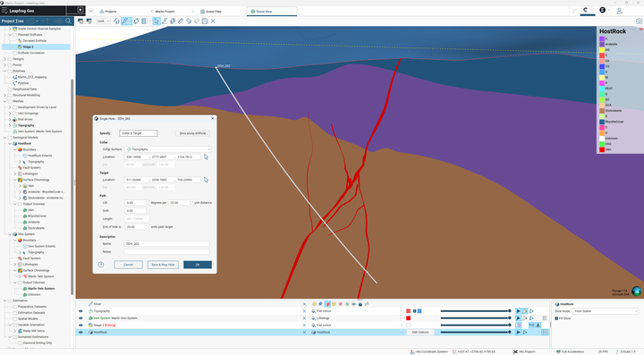Close the Single Hole dialog
The width and height of the screenshot is (644, 355).
(x=212, y=118)
